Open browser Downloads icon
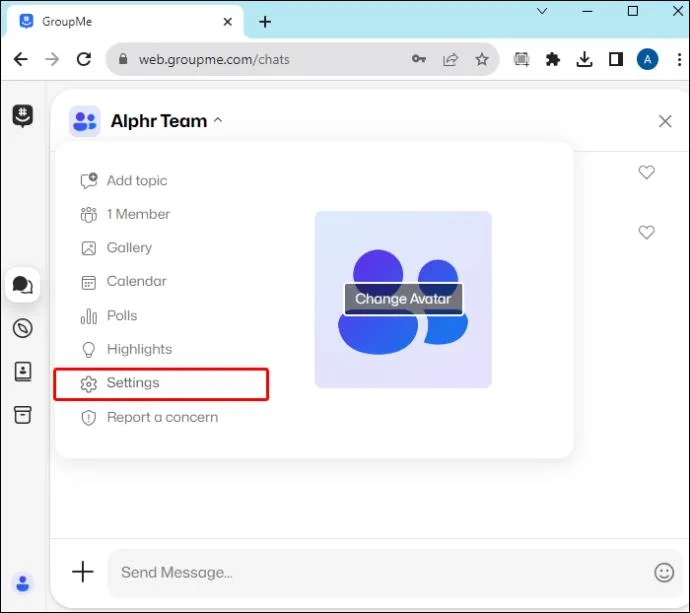690x613 pixels. click(584, 59)
